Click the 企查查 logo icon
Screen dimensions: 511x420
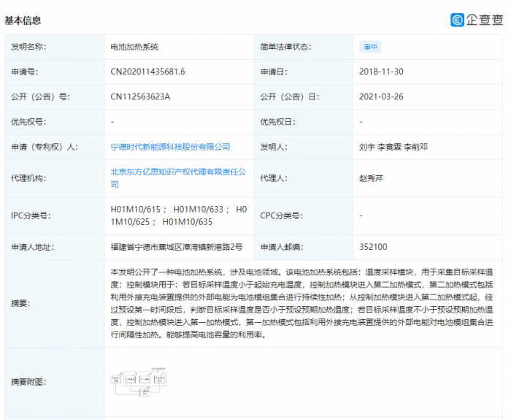tap(457, 20)
